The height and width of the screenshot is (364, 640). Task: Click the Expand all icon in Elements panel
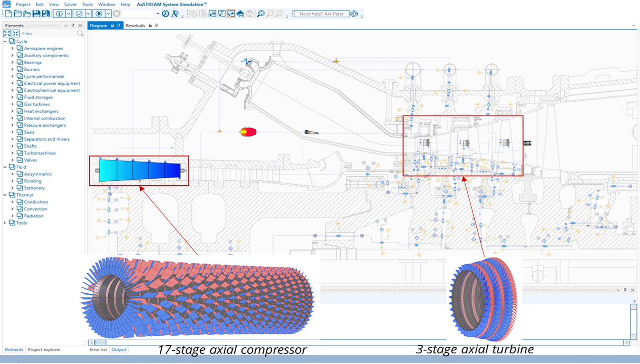click(7, 33)
